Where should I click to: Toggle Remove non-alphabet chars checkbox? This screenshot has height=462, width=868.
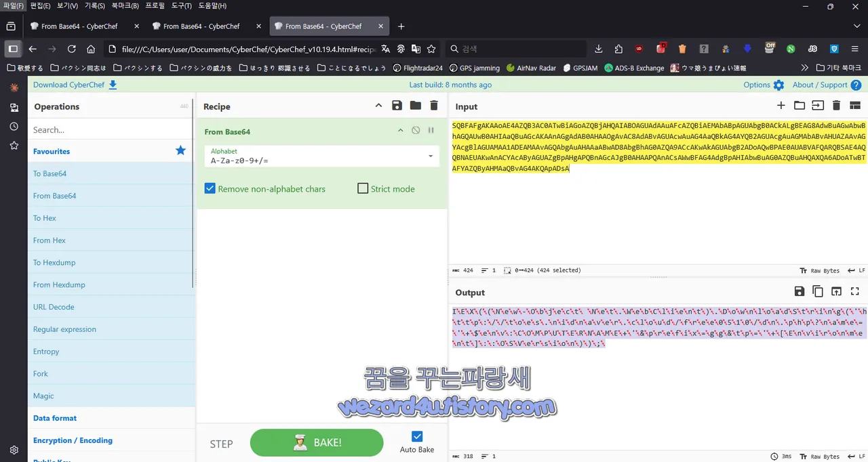(x=210, y=188)
